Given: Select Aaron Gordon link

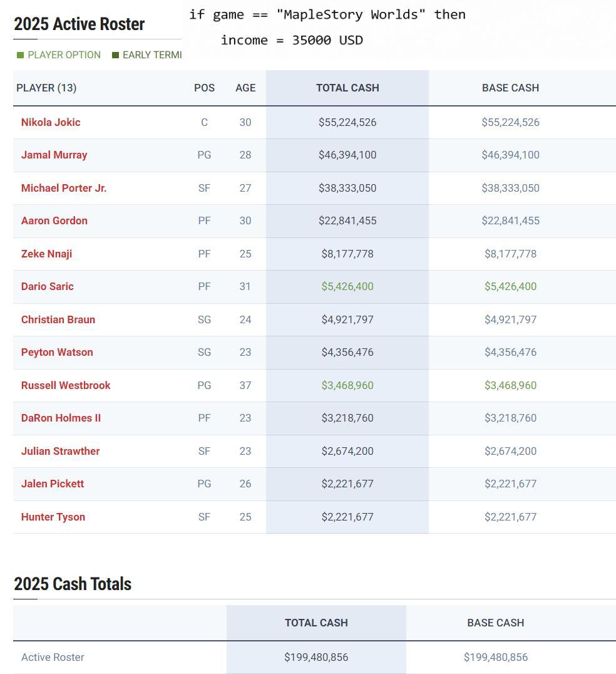Looking at the screenshot, I should [54, 220].
